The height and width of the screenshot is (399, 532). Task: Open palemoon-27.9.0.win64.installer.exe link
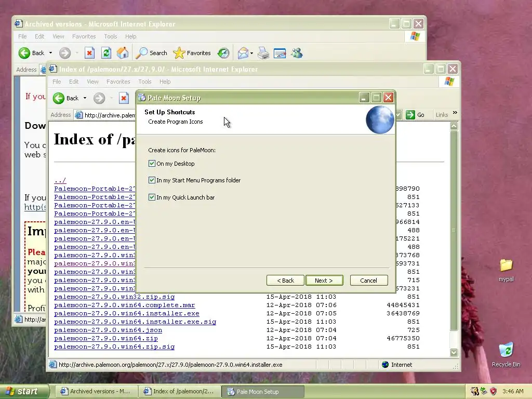127,313
